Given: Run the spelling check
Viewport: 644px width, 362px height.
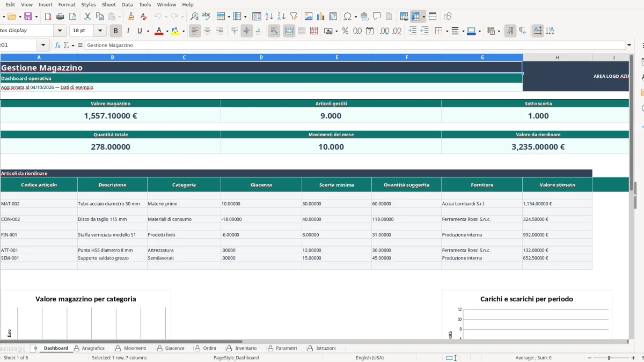Looking at the screenshot, I should click(x=206, y=17).
